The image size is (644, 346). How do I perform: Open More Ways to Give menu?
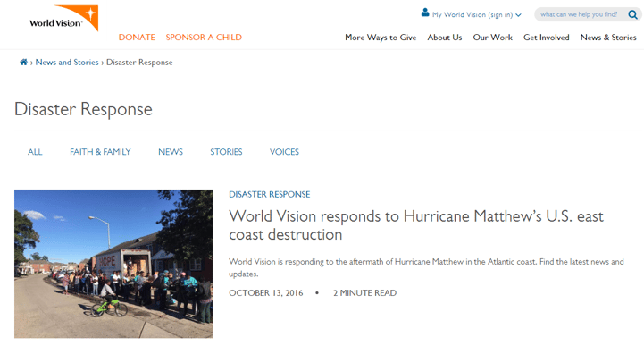tap(381, 38)
